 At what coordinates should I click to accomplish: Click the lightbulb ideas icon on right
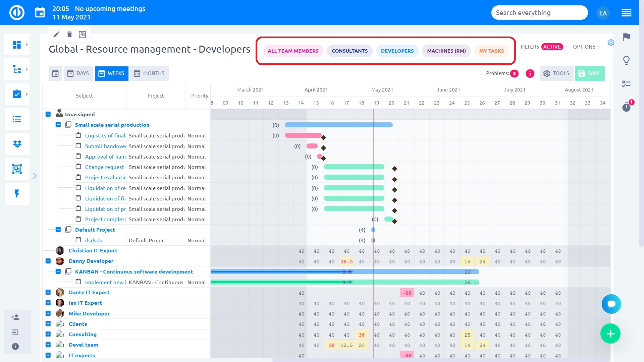[x=626, y=61]
